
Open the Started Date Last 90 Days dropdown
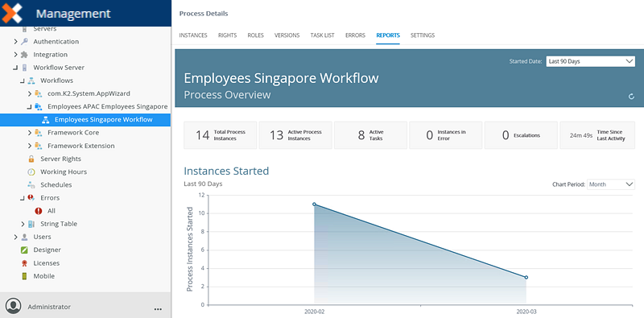[590, 62]
